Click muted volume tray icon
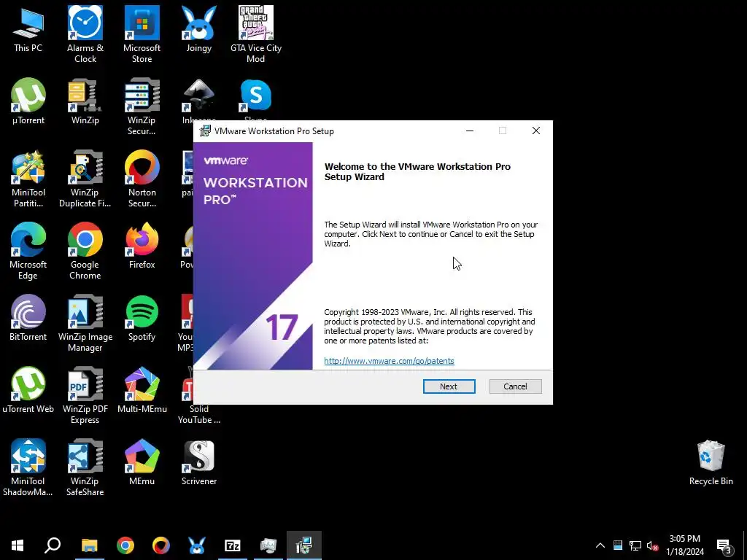This screenshot has height=560, width=747. 652,545
